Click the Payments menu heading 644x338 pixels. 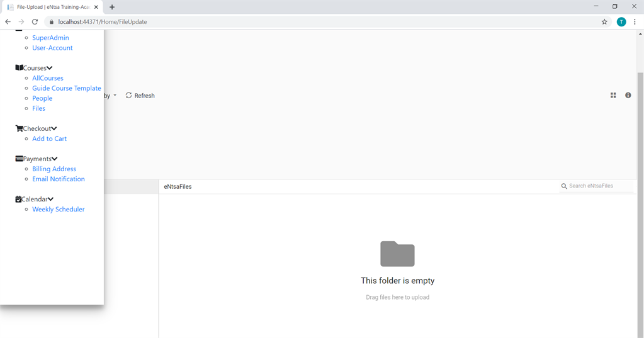(37, 159)
